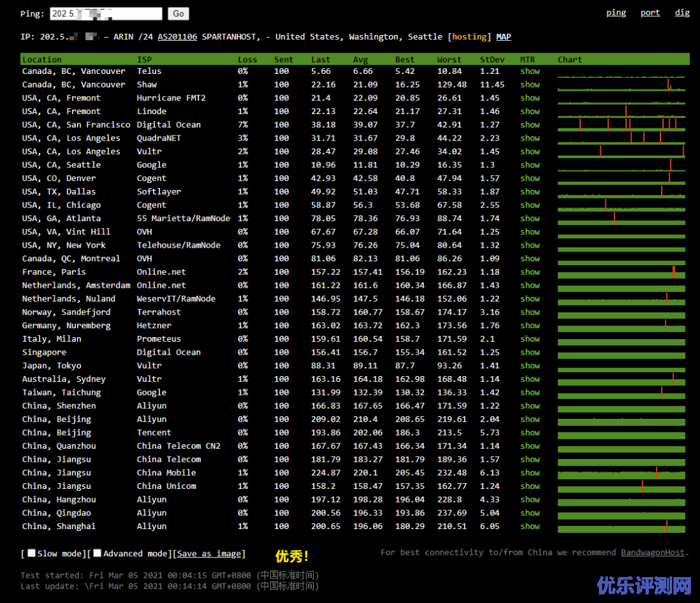Show MTR for China, Shanghai row
Screen dimensions: 700x603
pyautogui.click(x=530, y=526)
